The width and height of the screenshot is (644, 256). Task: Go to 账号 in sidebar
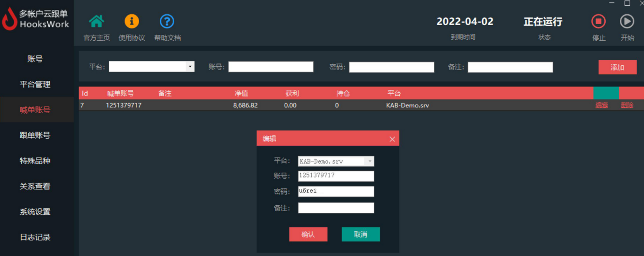pyautogui.click(x=35, y=59)
